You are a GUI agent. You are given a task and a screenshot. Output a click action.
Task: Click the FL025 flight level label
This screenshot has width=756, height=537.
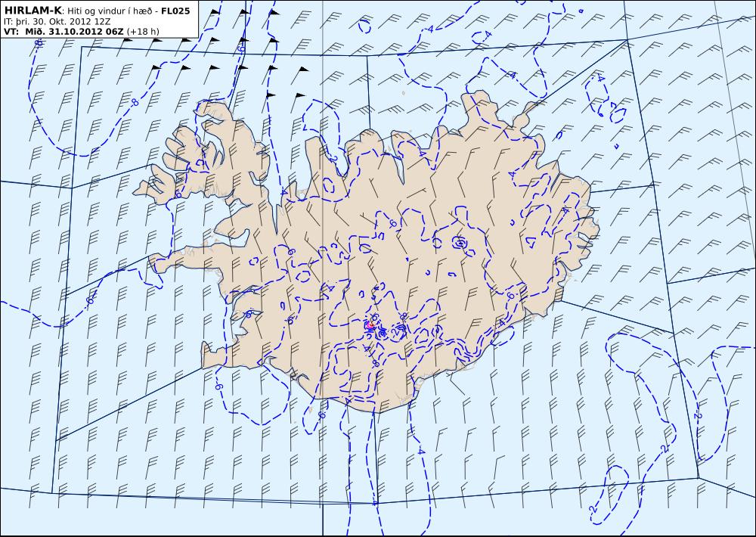pos(175,11)
